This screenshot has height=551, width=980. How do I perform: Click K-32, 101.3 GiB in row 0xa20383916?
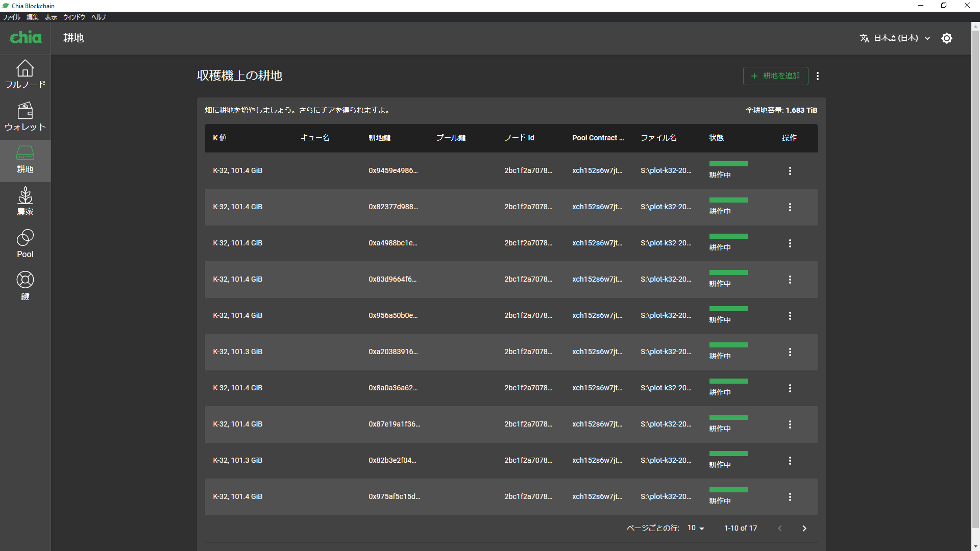237,352
